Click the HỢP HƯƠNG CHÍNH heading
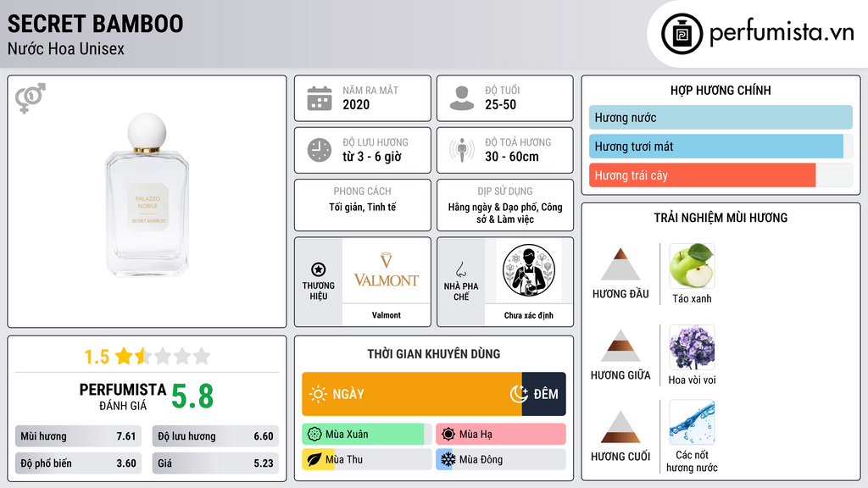The image size is (868, 488). (x=721, y=90)
